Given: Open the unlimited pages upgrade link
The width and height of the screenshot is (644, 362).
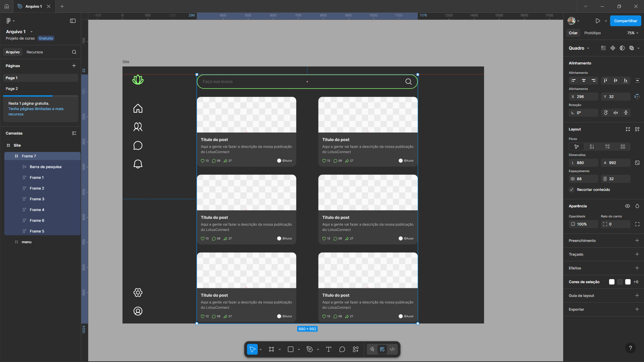Looking at the screenshot, I should pos(36,111).
